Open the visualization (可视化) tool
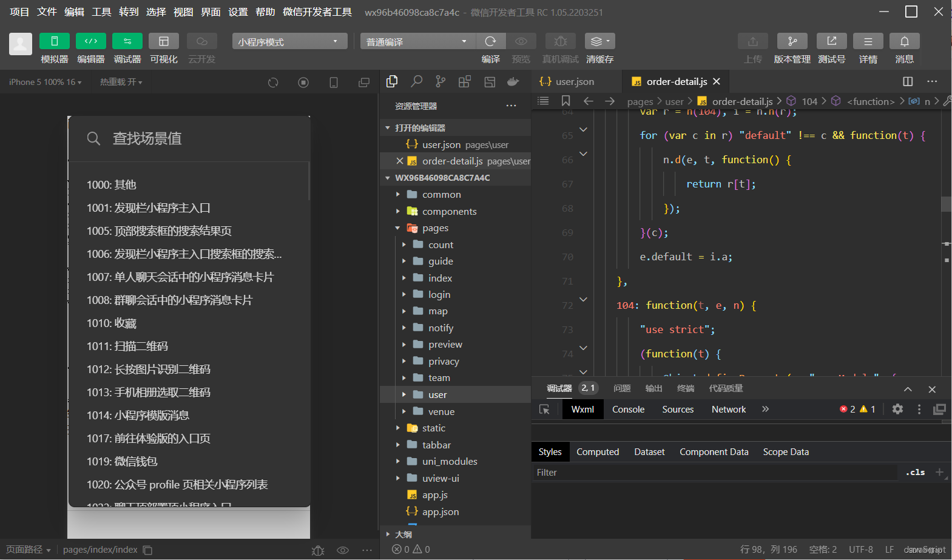The image size is (952, 560). [x=164, y=41]
